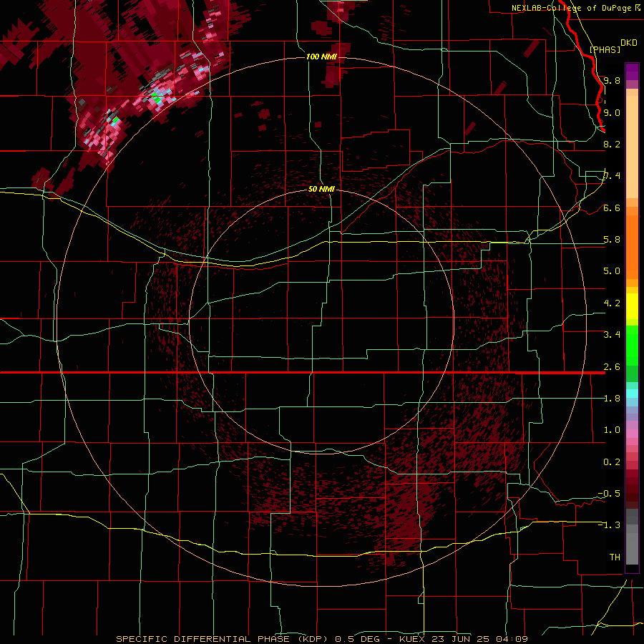Click the NEXLAB-College of DuPage label
644x644 pixels.
pos(571,8)
